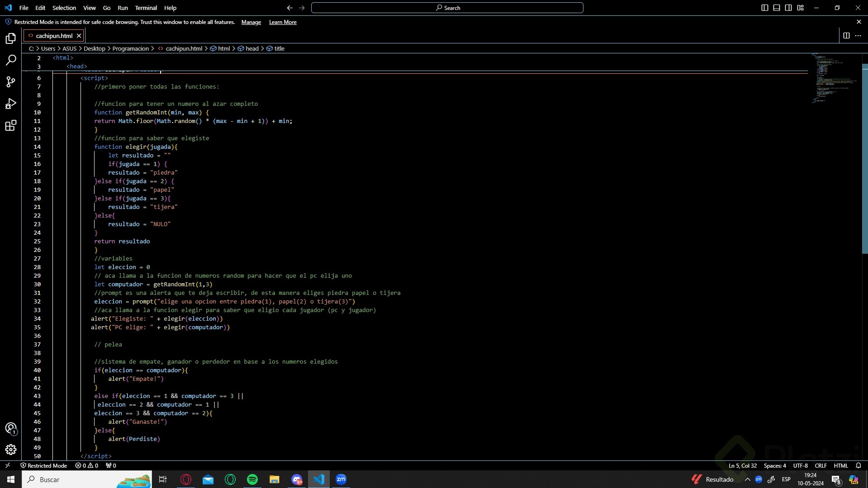Open the Accounts menu icon
Image resolution: width=868 pixels, height=488 pixels.
point(11,428)
